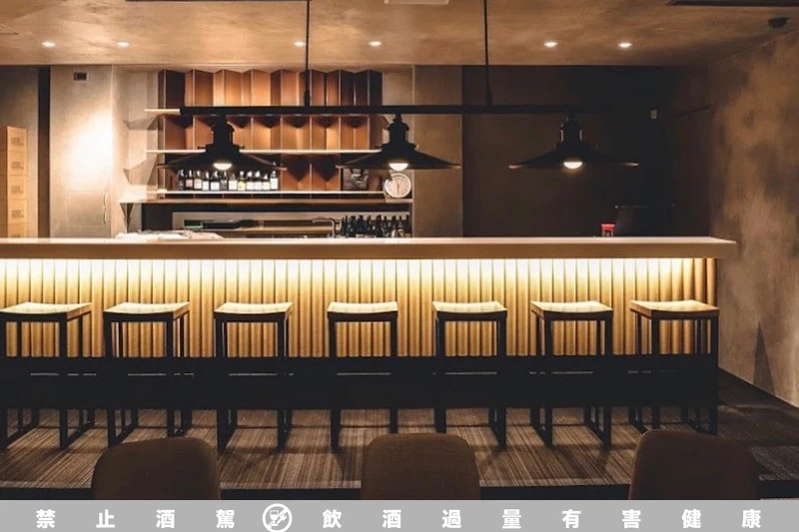799x532 pixels.
Task: Click the round wall clock behind the bar
Action: tap(398, 185)
